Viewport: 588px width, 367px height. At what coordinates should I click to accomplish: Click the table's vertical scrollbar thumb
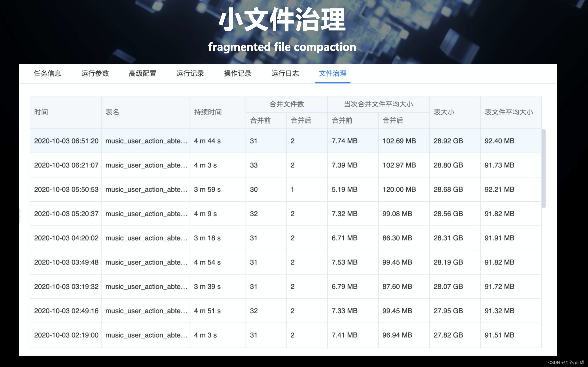pyautogui.click(x=544, y=168)
